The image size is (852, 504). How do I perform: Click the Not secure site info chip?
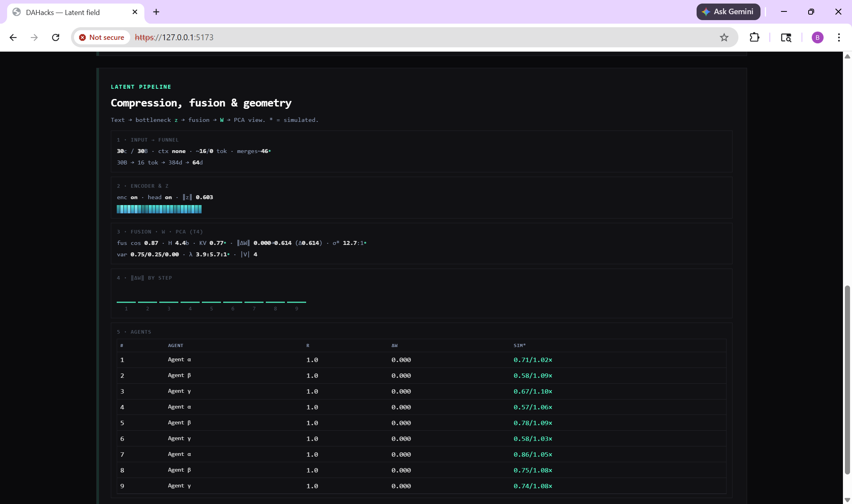pyautogui.click(x=102, y=37)
